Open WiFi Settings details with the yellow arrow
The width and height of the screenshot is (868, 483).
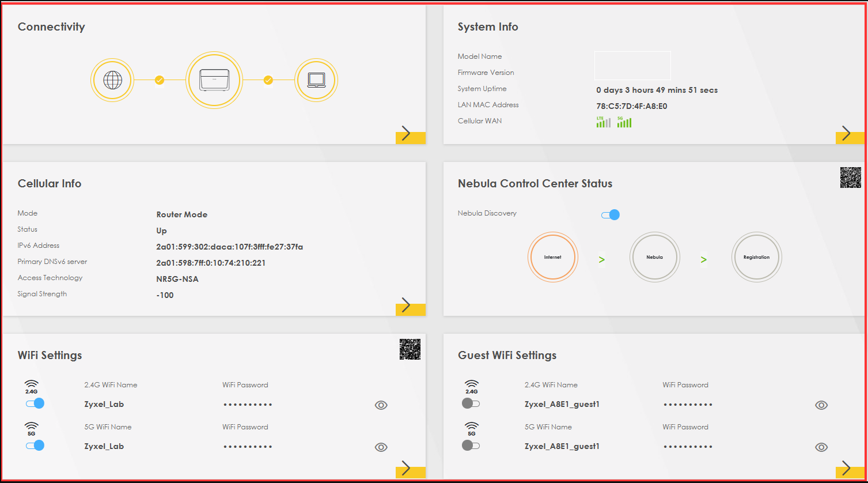(411, 469)
